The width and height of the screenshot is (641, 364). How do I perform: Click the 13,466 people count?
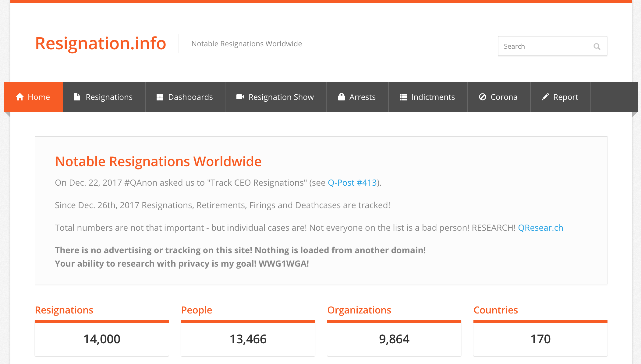[x=248, y=339]
